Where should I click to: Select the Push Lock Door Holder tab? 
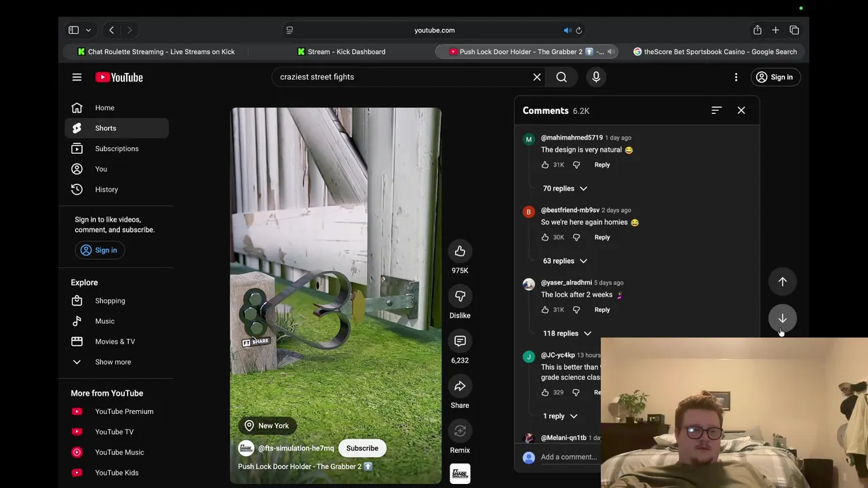tap(526, 52)
